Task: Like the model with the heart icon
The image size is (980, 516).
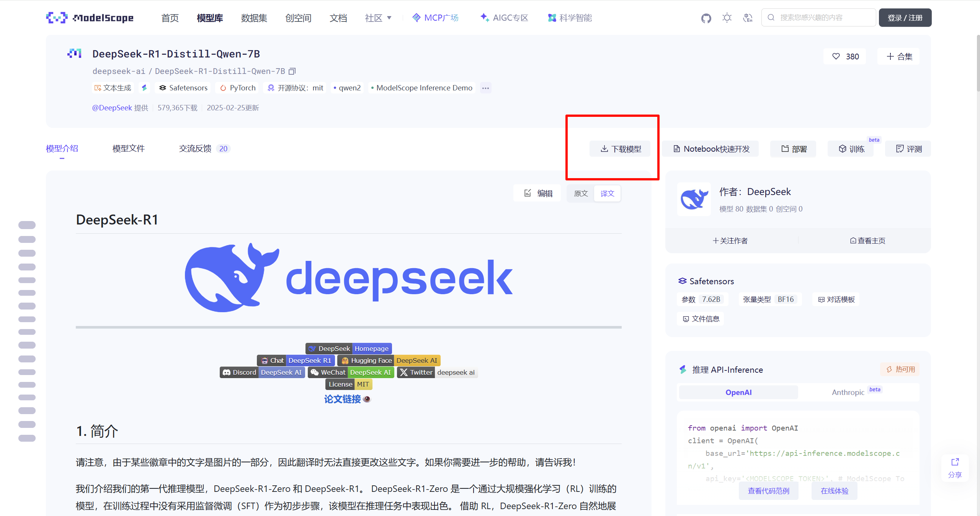Action: coord(836,56)
